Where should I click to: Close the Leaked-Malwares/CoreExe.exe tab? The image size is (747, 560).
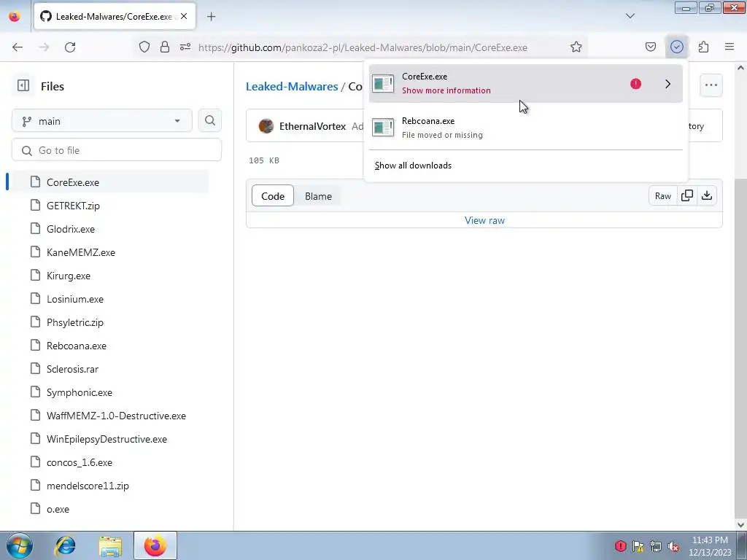(184, 16)
